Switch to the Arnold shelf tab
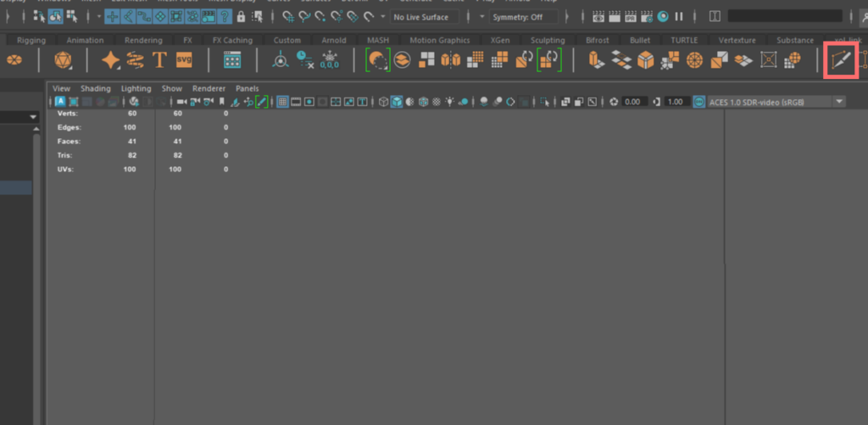Screen dimensions: 868x425 pyautogui.click(x=334, y=40)
